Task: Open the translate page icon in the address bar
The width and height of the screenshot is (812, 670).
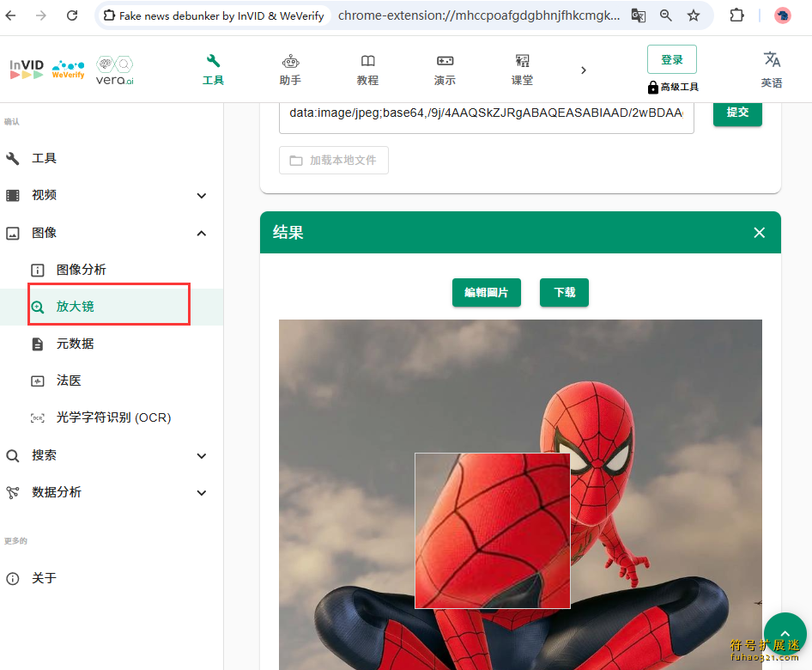Action: [639, 15]
